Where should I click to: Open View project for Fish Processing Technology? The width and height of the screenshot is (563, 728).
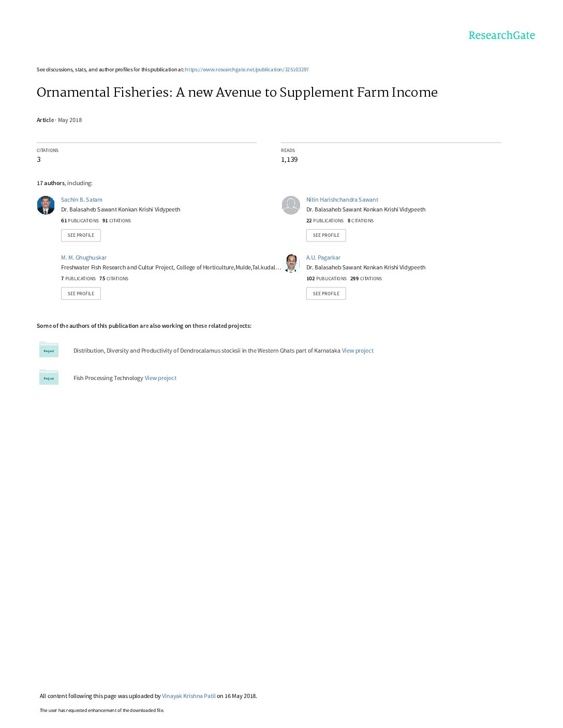(x=160, y=378)
